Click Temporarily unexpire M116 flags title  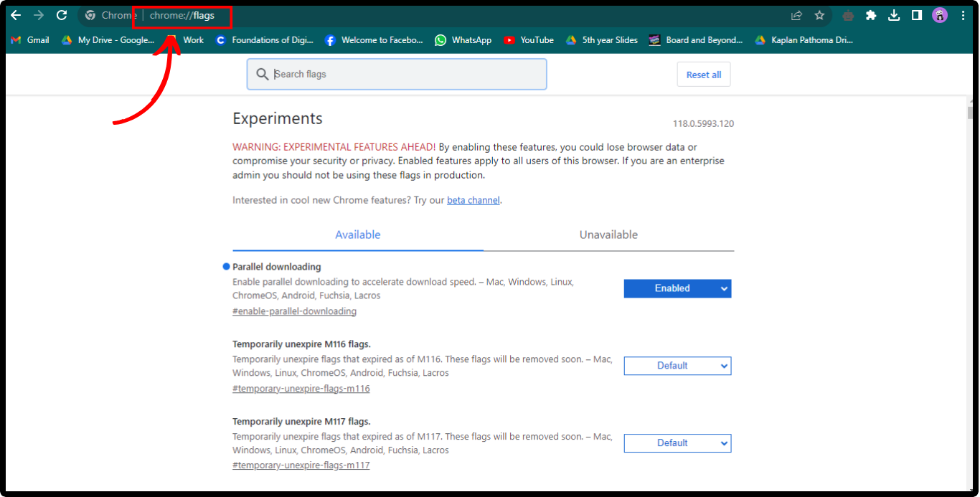301,344
